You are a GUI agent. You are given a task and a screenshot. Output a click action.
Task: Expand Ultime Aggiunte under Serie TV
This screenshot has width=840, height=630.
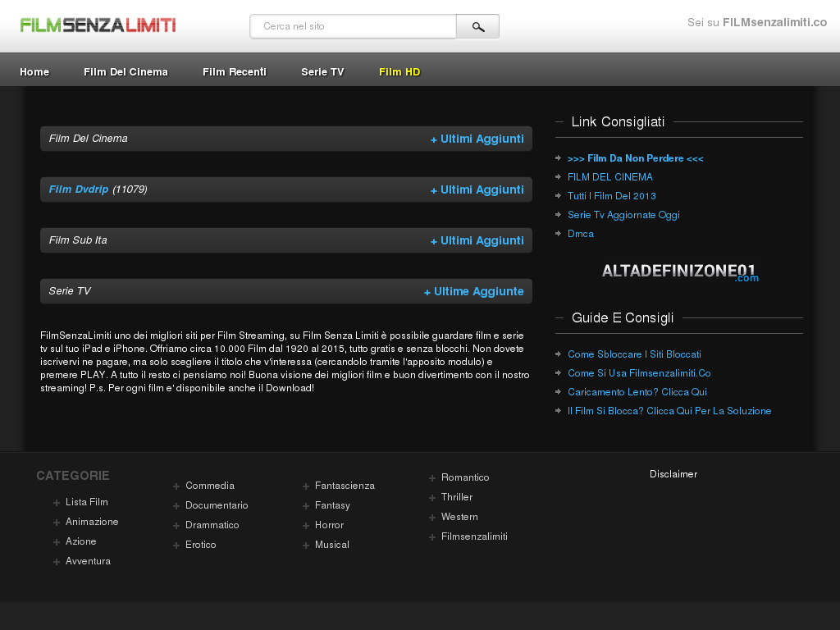click(473, 291)
